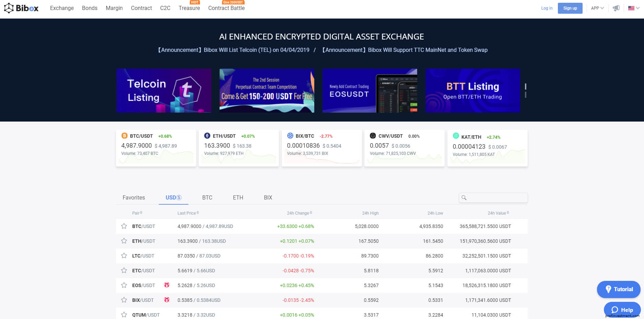Favorite the ETH/USDT pair star
This screenshot has height=319, width=644.
pos(124,241)
